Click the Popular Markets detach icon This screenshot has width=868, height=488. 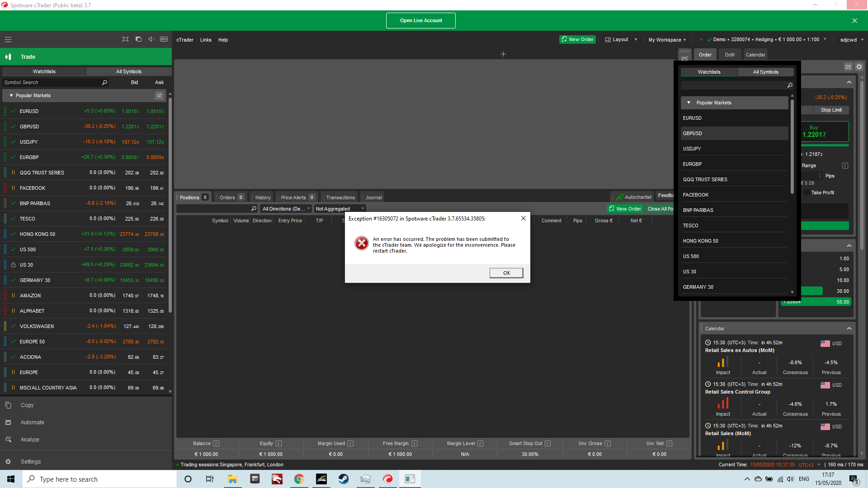pos(159,95)
